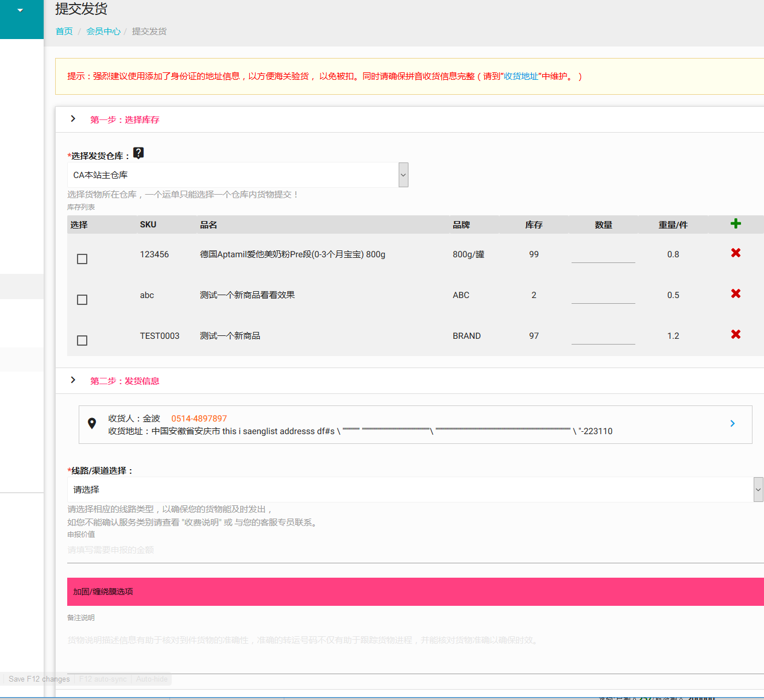Click the weight value 1.2

coord(673,336)
